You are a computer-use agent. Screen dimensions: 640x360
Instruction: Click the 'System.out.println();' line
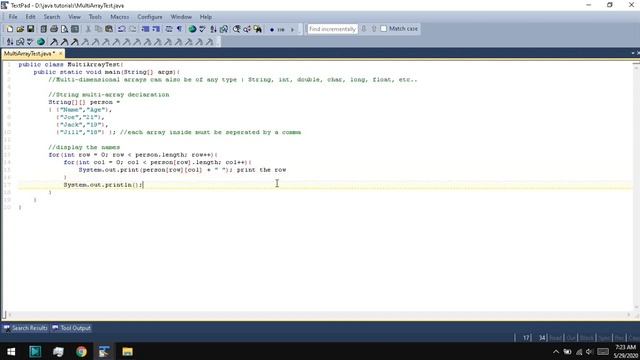tap(103, 185)
